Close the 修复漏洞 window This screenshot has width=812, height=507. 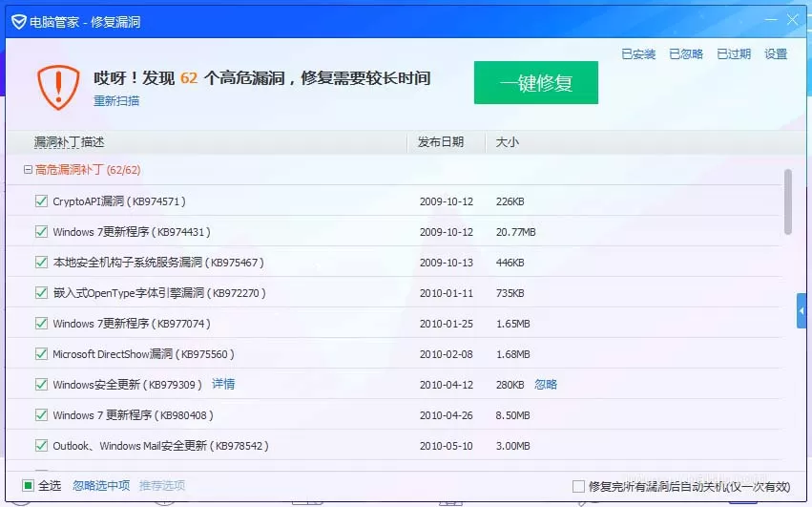(792, 20)
